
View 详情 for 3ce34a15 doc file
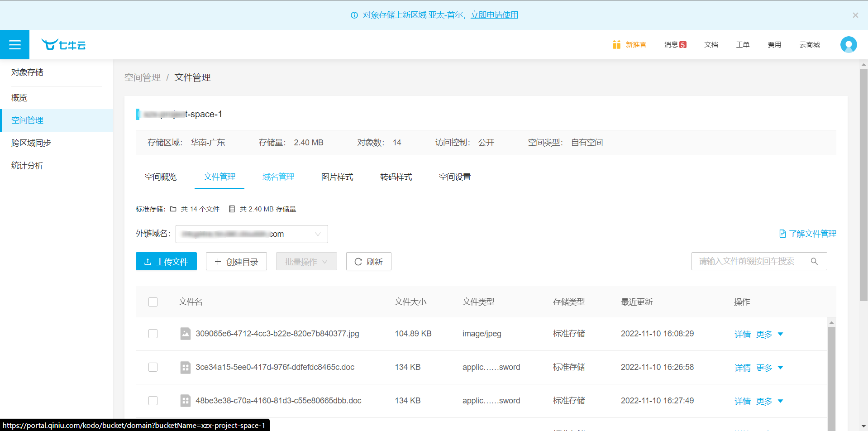(x=743, y=368)
